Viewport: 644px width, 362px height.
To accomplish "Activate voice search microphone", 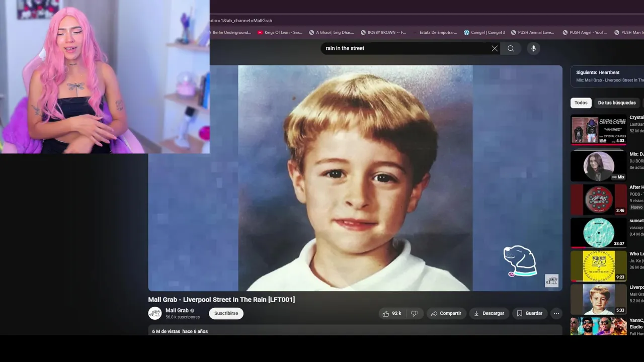I will click(533, 48).
